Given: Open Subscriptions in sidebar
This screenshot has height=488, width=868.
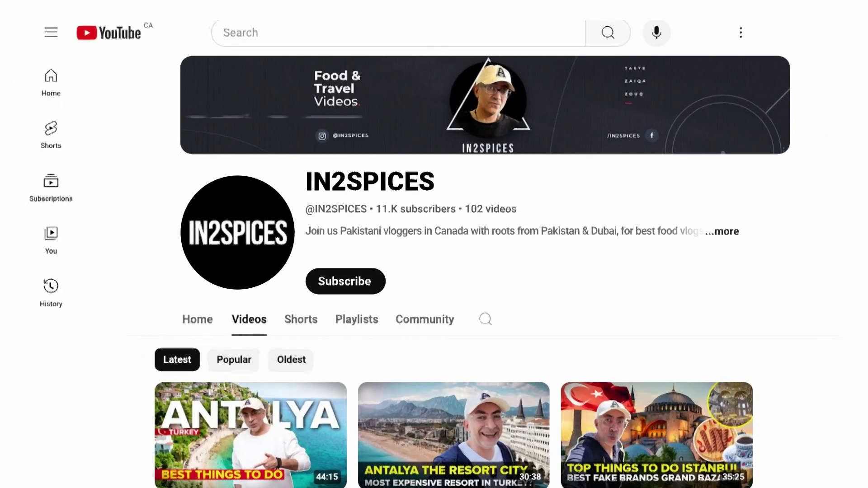Looking at the screenshot, I should [x=51, y=188].
